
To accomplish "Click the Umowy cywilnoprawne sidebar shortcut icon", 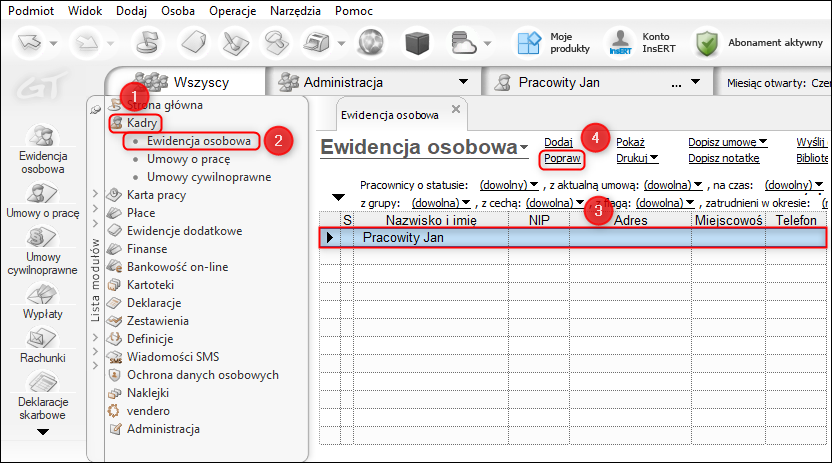I will [x=42, y=237].
